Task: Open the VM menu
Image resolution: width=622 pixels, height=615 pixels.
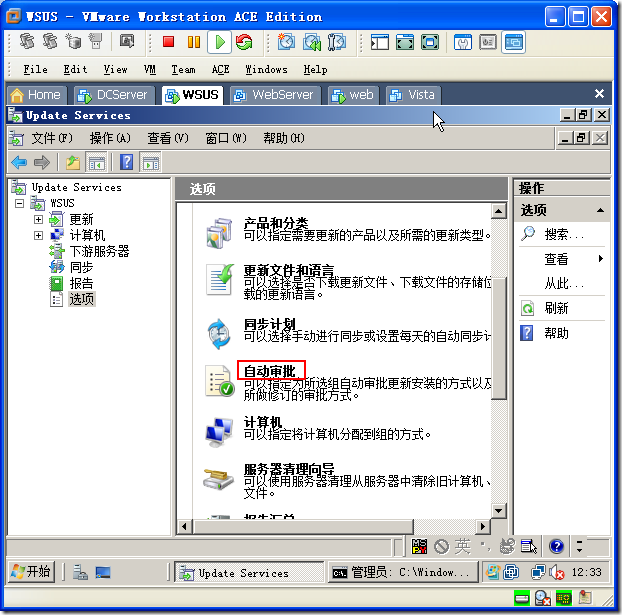Action: tap(150, 70)
